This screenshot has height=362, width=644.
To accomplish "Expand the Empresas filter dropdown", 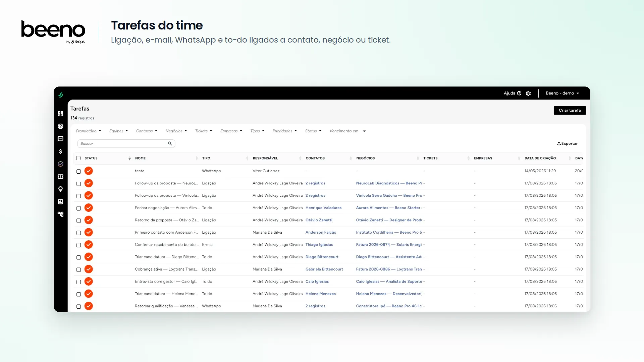I will (x=231, y=131).
